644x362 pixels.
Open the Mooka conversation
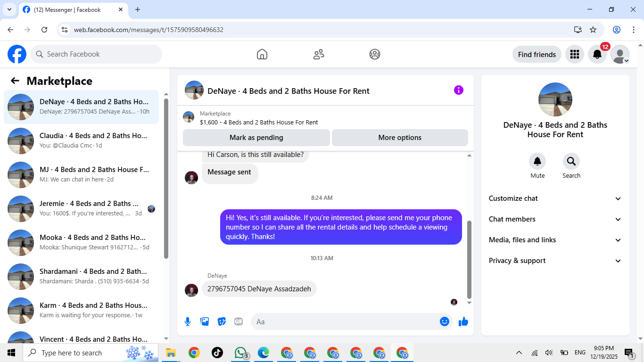coord(81,243)
